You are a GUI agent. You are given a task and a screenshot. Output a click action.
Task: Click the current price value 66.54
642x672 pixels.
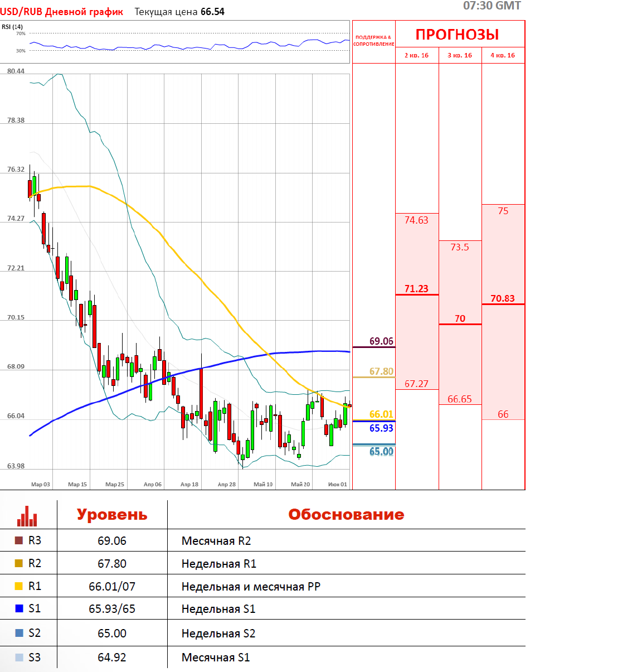[x=212, y=12]
